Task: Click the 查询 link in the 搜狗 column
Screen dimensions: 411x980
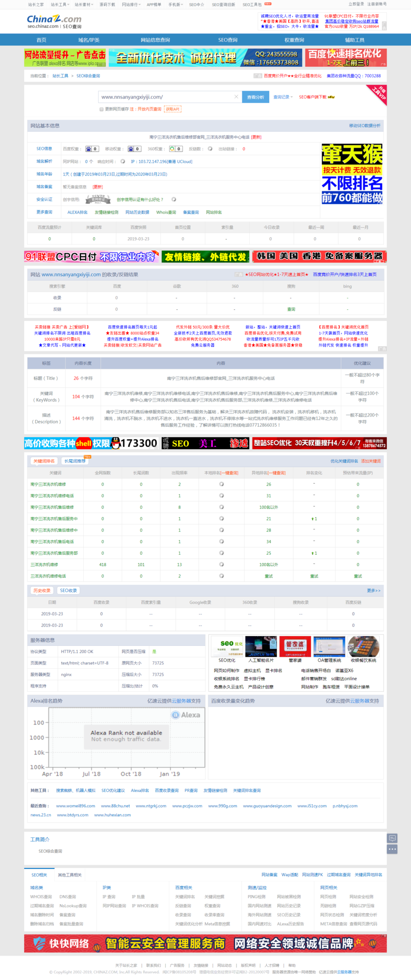Action: coord(291,309)
